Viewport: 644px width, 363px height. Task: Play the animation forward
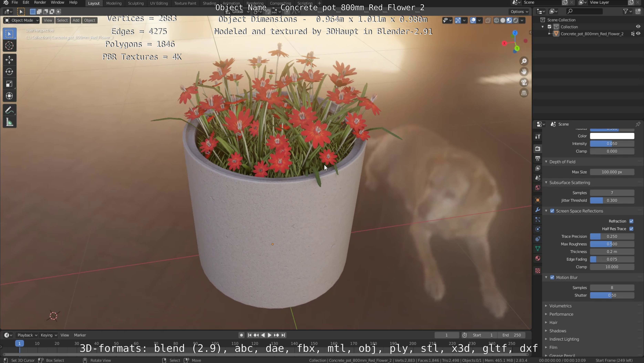tap(269, 335)
